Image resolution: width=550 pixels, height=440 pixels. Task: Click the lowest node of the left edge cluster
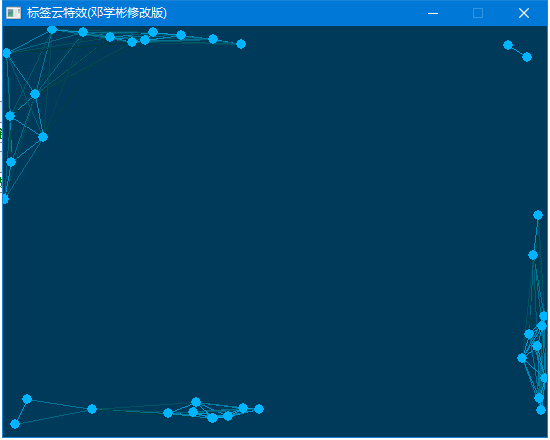(5, 199)
